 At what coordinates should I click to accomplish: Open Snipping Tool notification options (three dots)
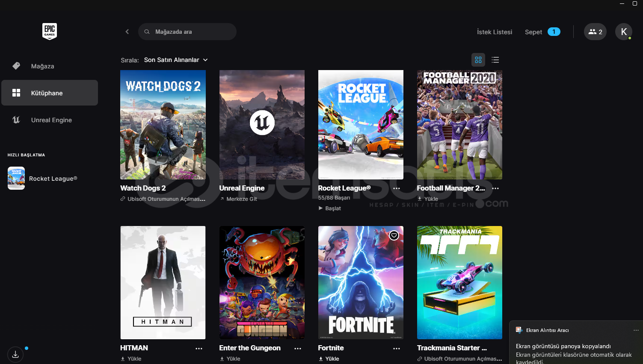tap(636, 330)
